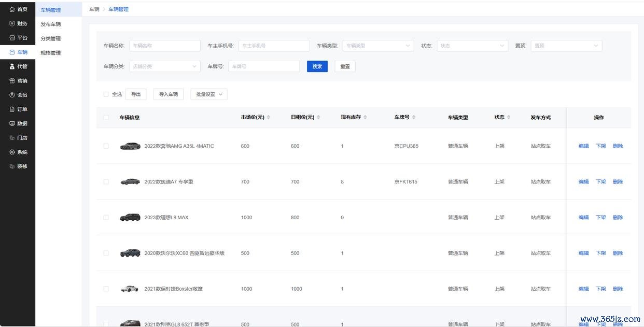Screen dimensions: 644x327
Task: Click the 沃尔沃XC60 car thumbnail
Action: 130,253
